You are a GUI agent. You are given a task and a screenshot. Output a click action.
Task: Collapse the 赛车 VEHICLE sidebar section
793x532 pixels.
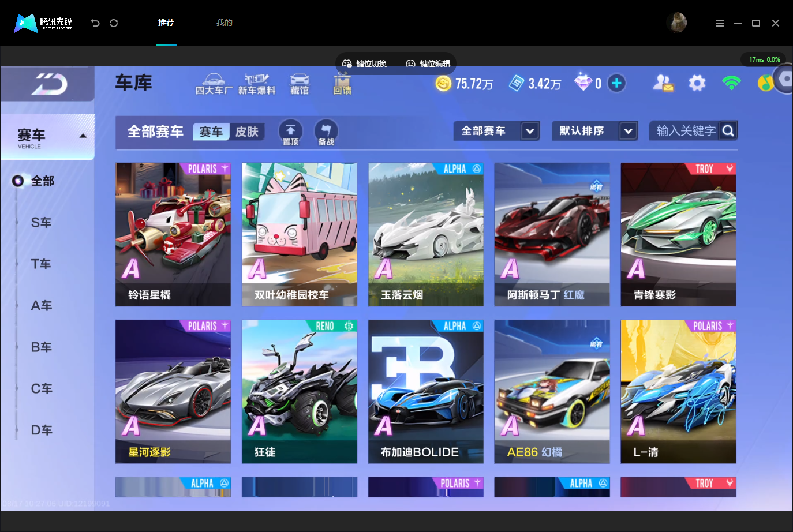(x=48, y=137)
